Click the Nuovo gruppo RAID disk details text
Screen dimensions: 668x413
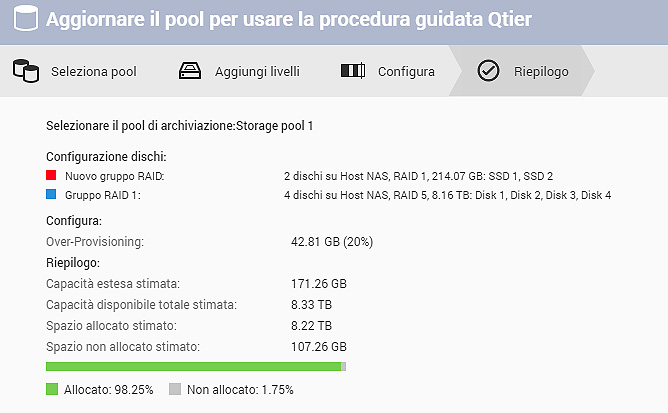tap(418, 177)
